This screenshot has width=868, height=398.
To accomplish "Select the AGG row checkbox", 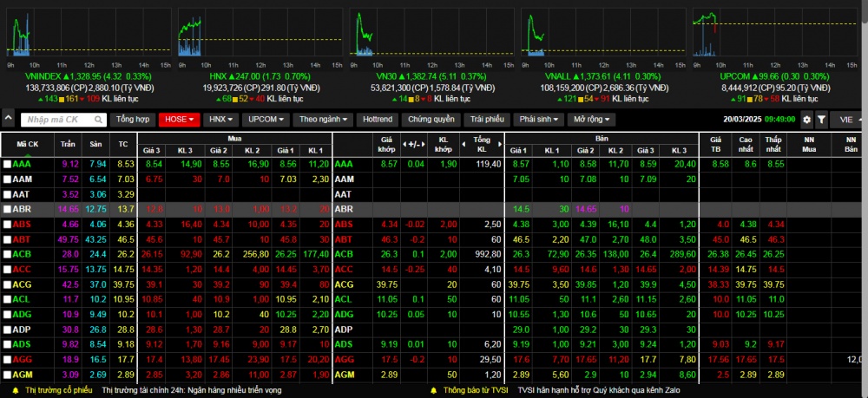I will pyautogui.click(x=7, y=359).
